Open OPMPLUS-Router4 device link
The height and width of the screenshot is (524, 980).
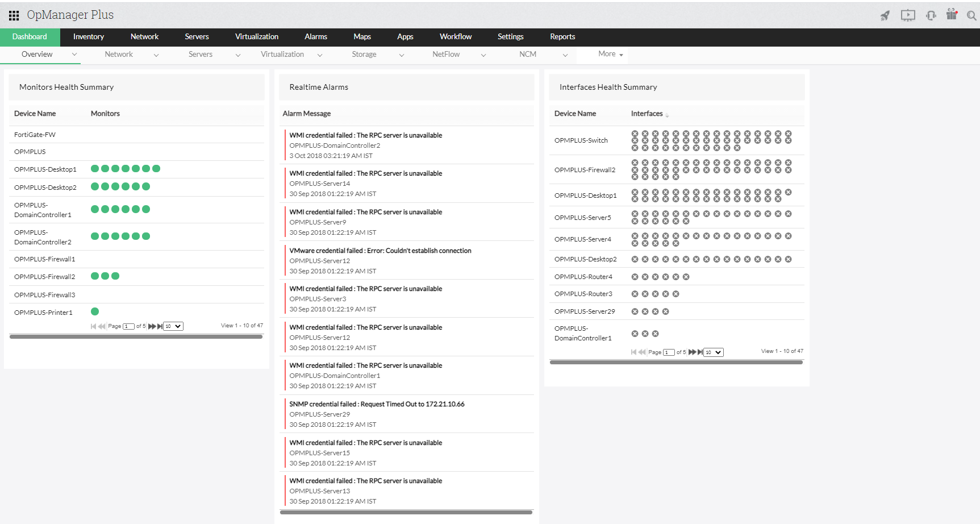583,277
